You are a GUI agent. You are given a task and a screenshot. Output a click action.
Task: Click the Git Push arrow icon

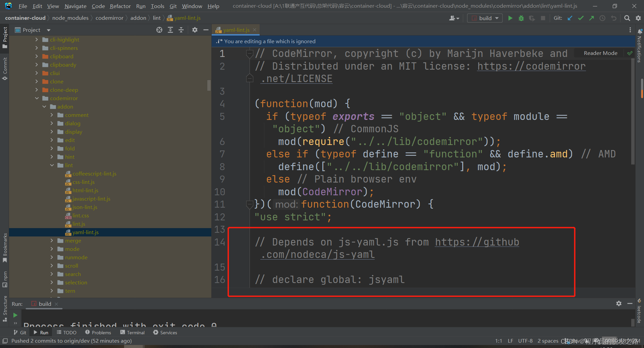tap(591, 18)
